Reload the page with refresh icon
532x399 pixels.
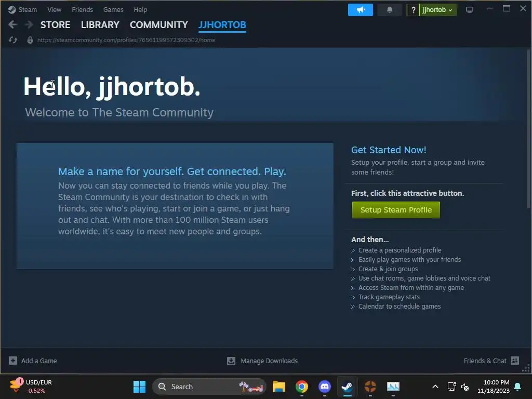click(13, 40)
